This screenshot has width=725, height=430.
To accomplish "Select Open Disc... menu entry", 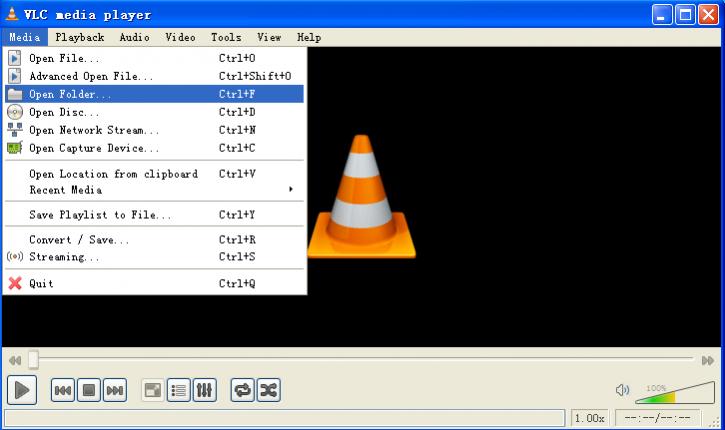I will [x=154, y=112].
